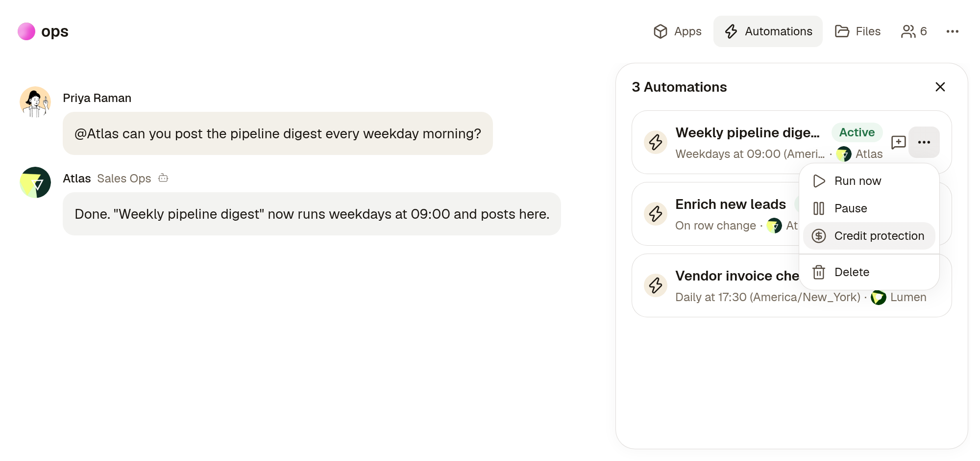Open the Automations tab
Image resolution: width=980 pixels, height=461 pixels.
(768, 31)
